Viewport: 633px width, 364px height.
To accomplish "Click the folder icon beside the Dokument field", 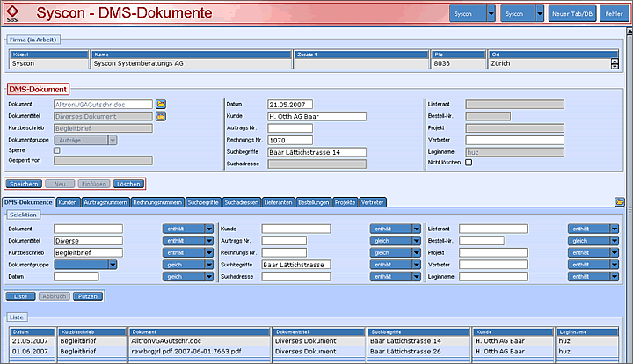I will click(161, 104).
